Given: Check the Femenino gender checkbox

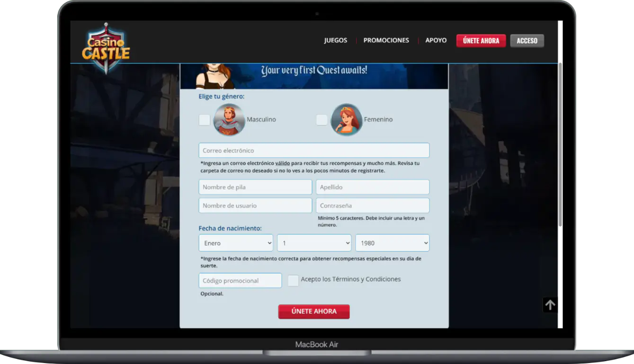Looking at the screenshot, I should pyautogui.click(x=321, y=120).
